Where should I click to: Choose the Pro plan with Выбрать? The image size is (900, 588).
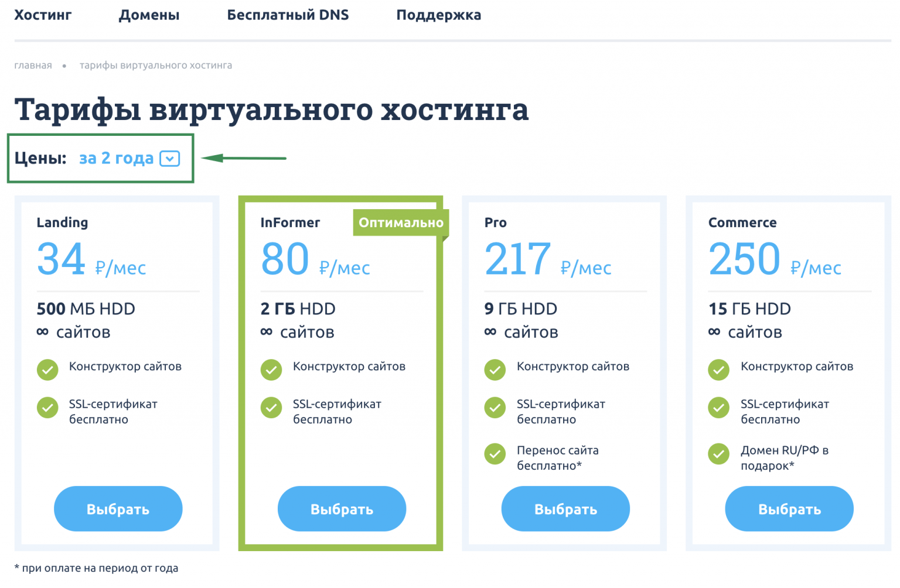[x=565, y=508]
